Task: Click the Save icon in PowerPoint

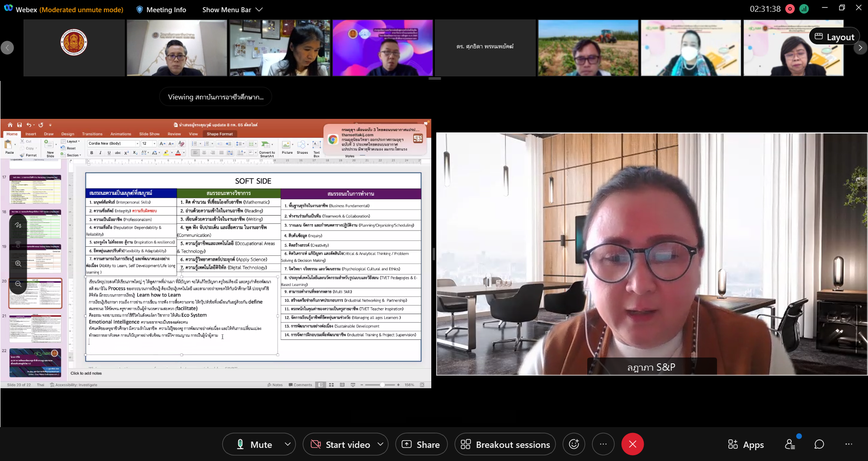Action: [19, 125]
